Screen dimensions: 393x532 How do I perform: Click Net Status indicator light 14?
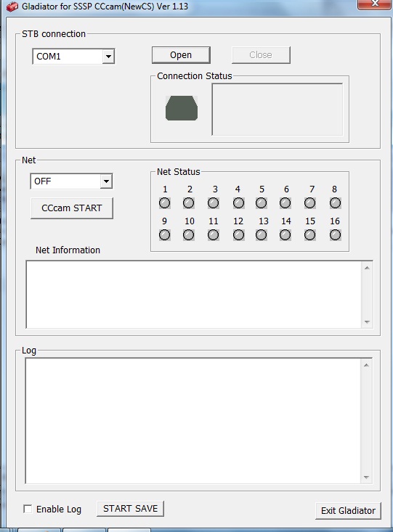[x=285, y=234]
